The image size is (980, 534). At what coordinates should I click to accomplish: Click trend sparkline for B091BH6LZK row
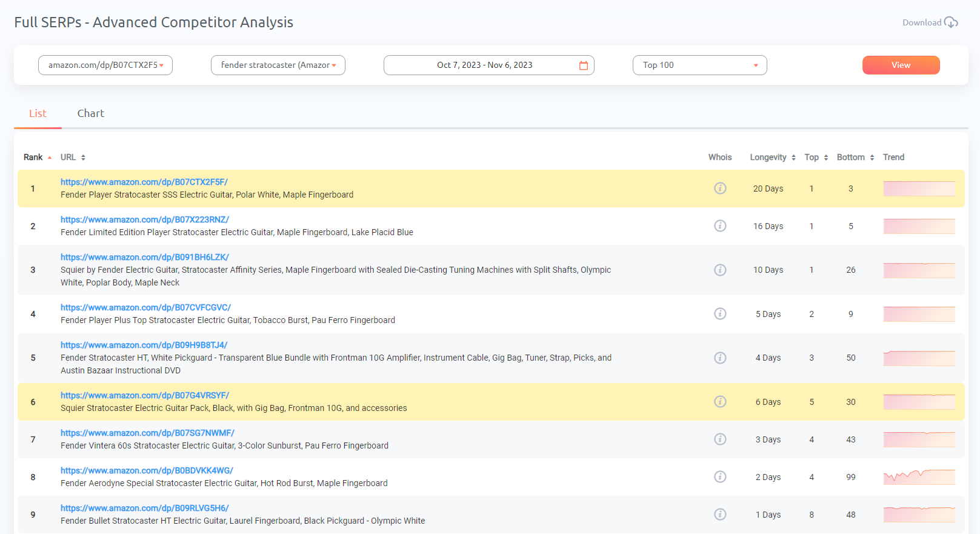[x=919, y=270]
